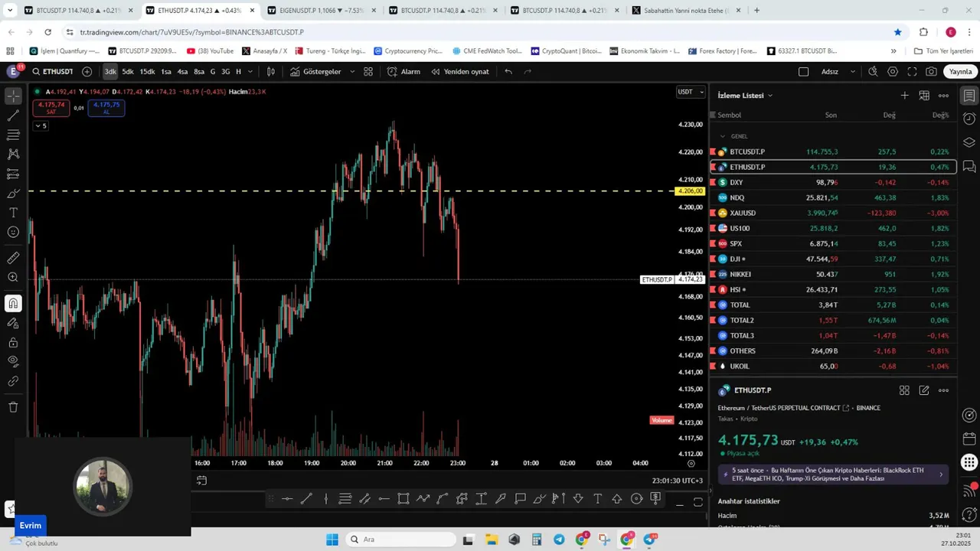This screenshot has width=980, height=551.
Task: Open USDT currency dropdown on price axis
Action: [x=691, y=92]
